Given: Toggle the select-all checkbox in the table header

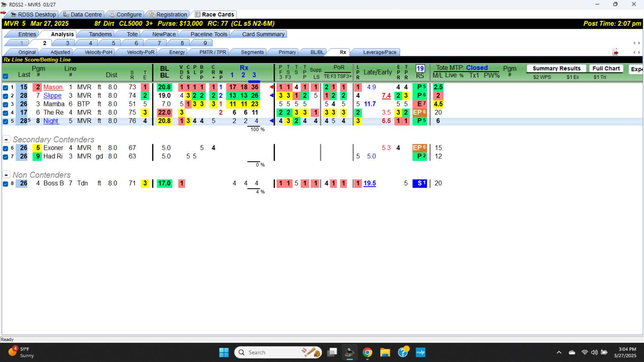Looking at the screenshot, I should 6,76.
